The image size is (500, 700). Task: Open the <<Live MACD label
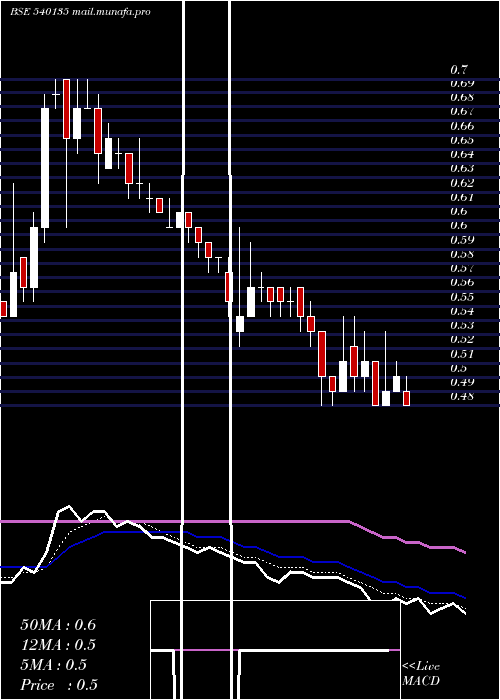point(421,674)
